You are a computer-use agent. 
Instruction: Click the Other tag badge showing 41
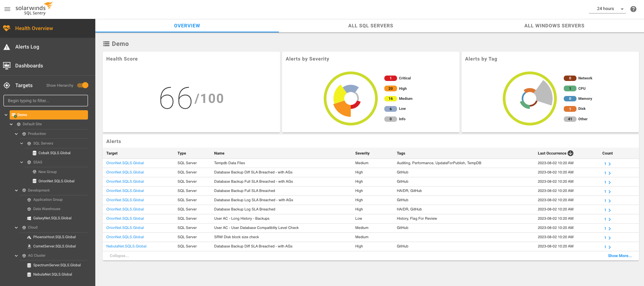(x=570, y=119)
